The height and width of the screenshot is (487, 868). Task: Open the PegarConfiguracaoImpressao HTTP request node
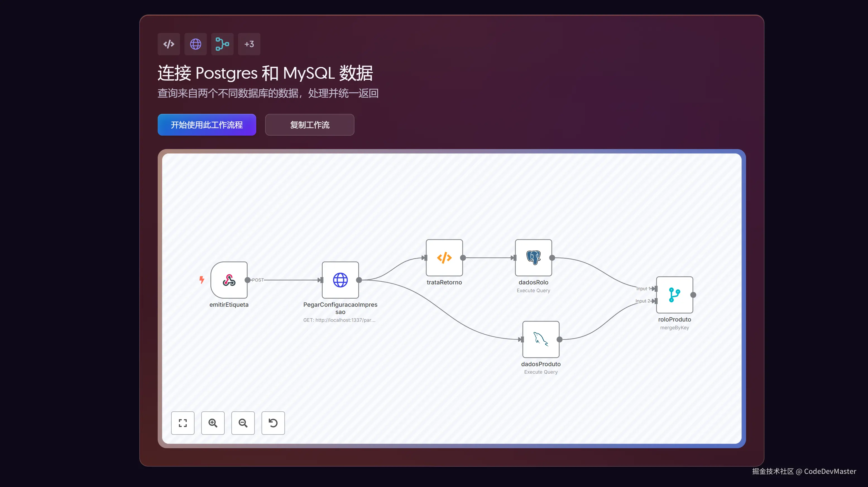340,280
